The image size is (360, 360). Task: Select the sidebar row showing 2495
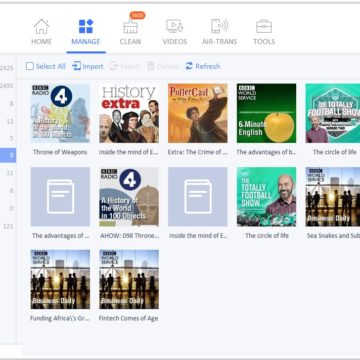(8, 86)
